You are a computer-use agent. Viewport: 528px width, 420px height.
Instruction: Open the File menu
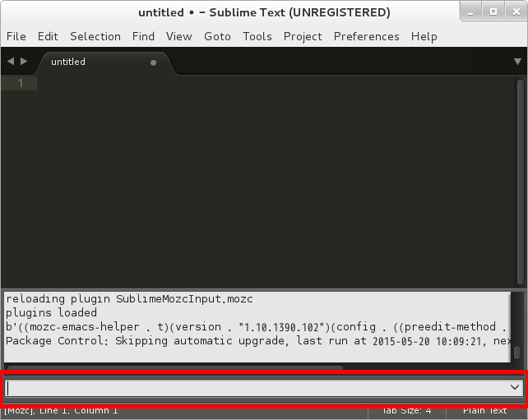coord(16,36)
